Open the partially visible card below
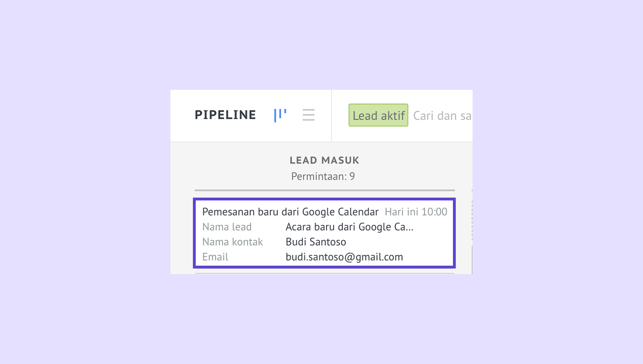The image size is (643, 364). click(x=325, y=274)
